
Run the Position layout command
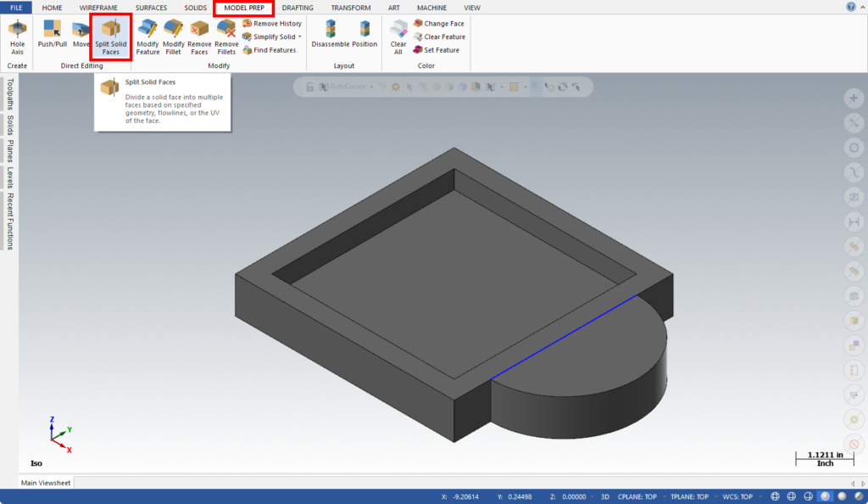point(364,33)
